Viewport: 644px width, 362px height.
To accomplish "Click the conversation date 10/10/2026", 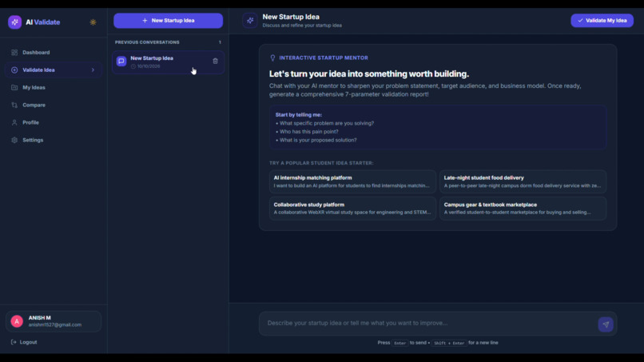I will point(149,66).
